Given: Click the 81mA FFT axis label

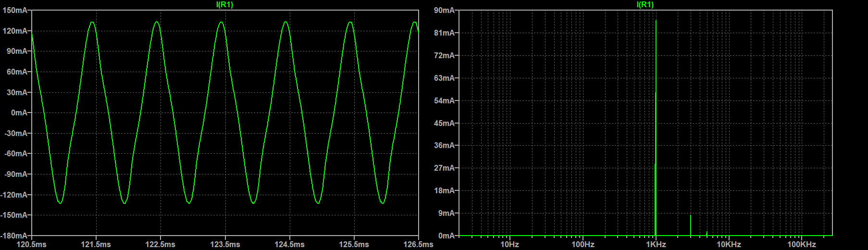Looking at the screenshot, I should click(x=445, y=33).
